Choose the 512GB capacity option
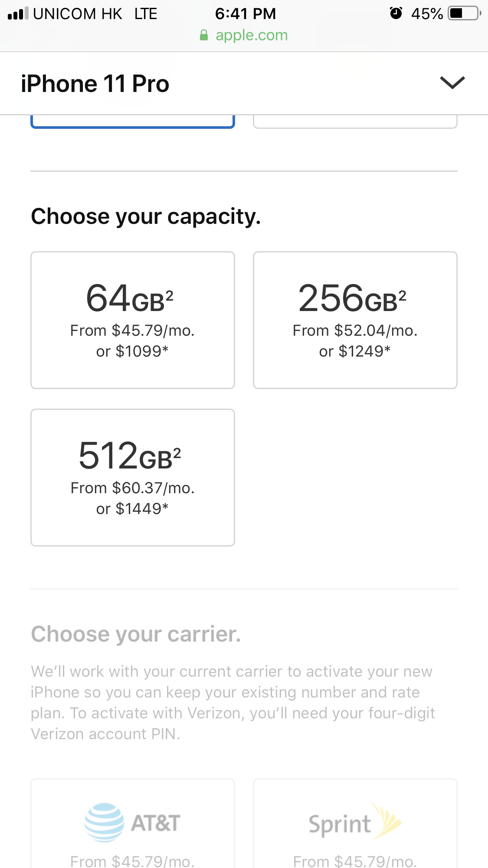The image size is (488, 868). click(x=132, y=477)
